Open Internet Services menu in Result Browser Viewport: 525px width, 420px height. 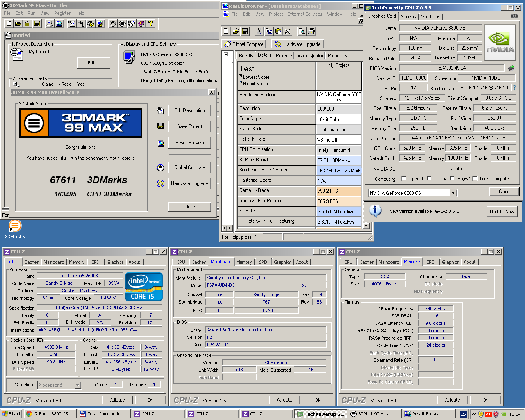(305, 14)
